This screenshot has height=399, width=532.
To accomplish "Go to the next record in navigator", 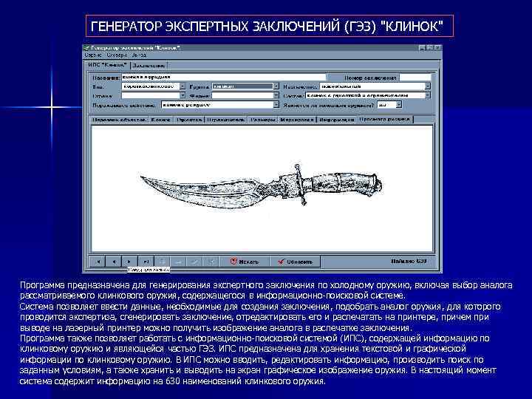I will pyautogui.click(x=129, y=262).
